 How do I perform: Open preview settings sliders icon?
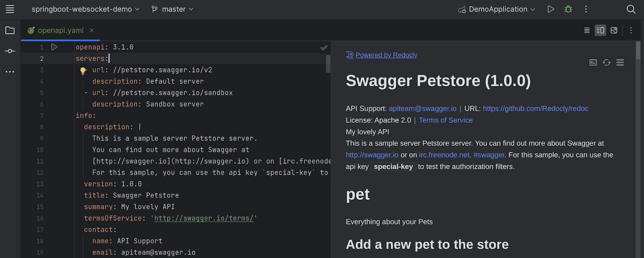pos(620,62)
